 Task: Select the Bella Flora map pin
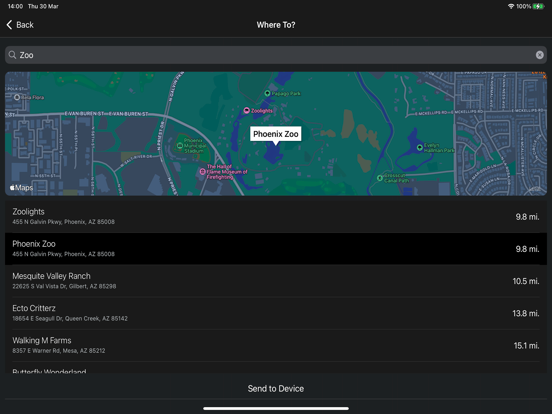coord(17,97)
